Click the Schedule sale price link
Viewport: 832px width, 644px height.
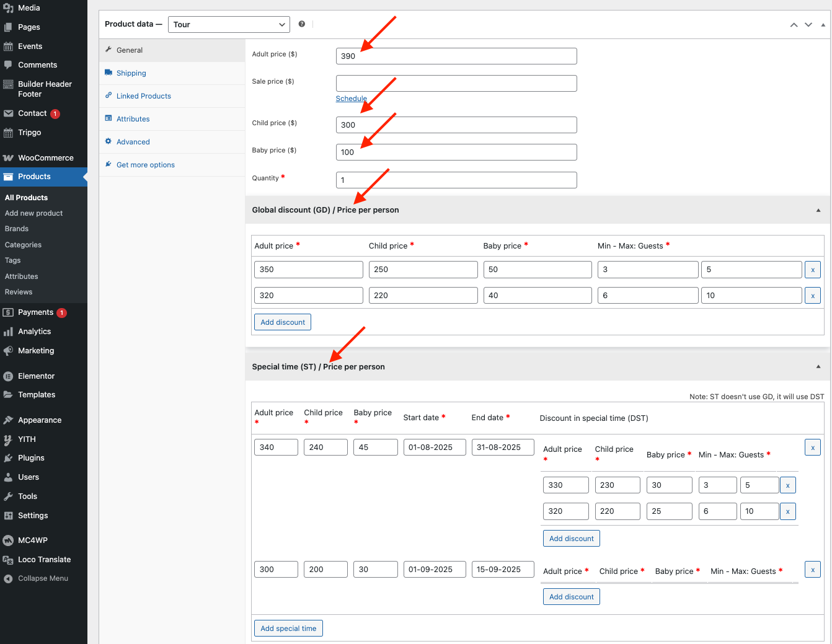pyautogui.click(x=352, y=99)
